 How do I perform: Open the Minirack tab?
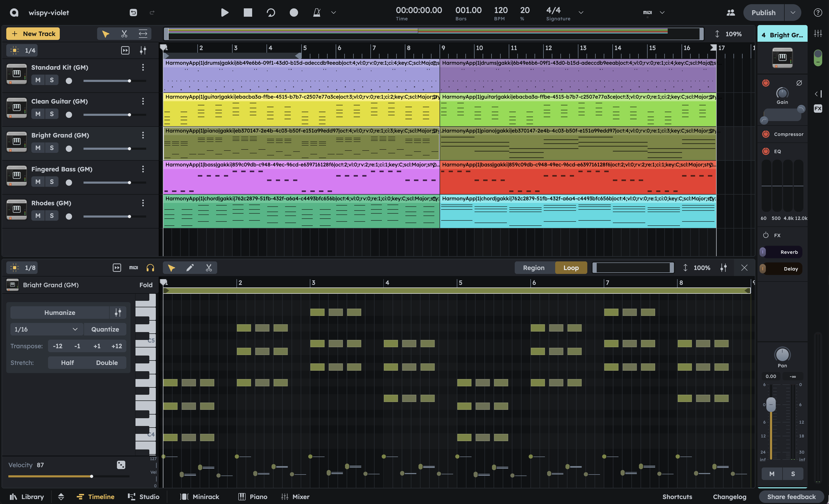(x=199, y=497)
